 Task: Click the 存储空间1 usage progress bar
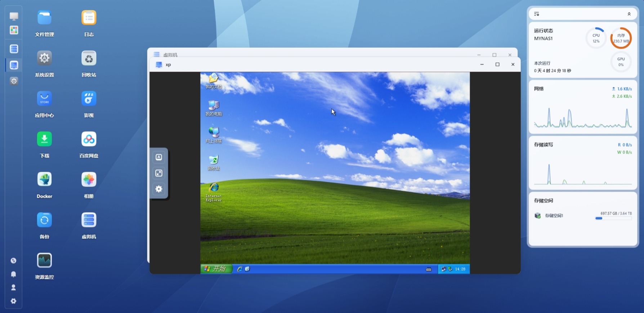[613, 218]
